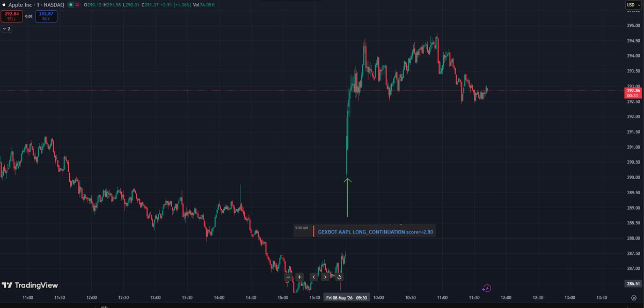644x308 pixels.
Task: Click the 14:30 time axis label
Action: coord(251,297)
